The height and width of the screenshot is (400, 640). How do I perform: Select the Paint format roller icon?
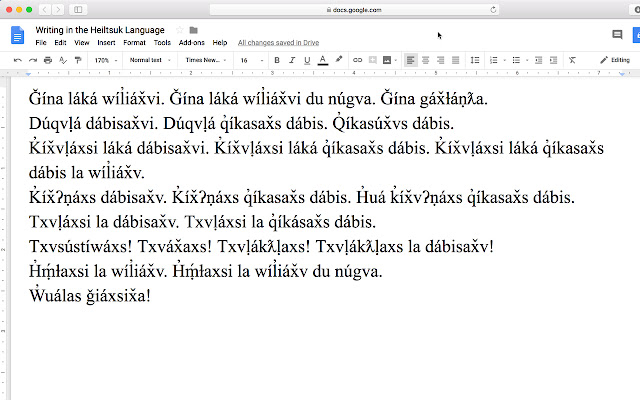click(x=78, y=60)
